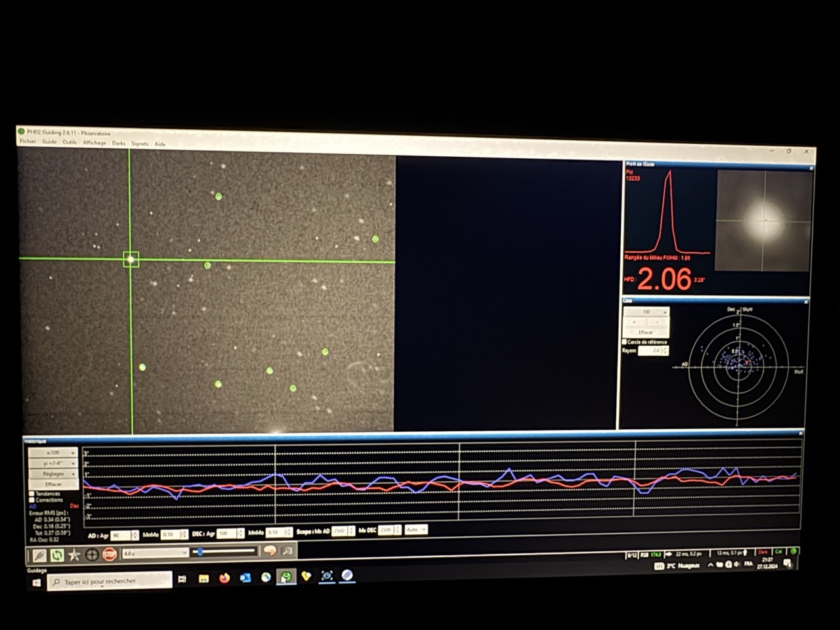The height and width of the screenshot is (630, 840).
Task: Begin guiding with the crosshair target icon
Action: 92,555
